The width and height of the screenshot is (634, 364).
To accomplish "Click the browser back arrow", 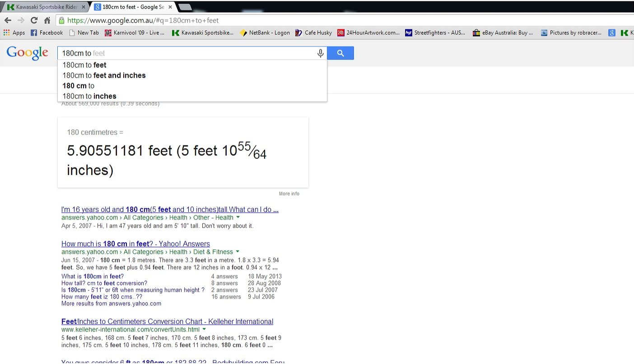I will [x=8, y=20].
